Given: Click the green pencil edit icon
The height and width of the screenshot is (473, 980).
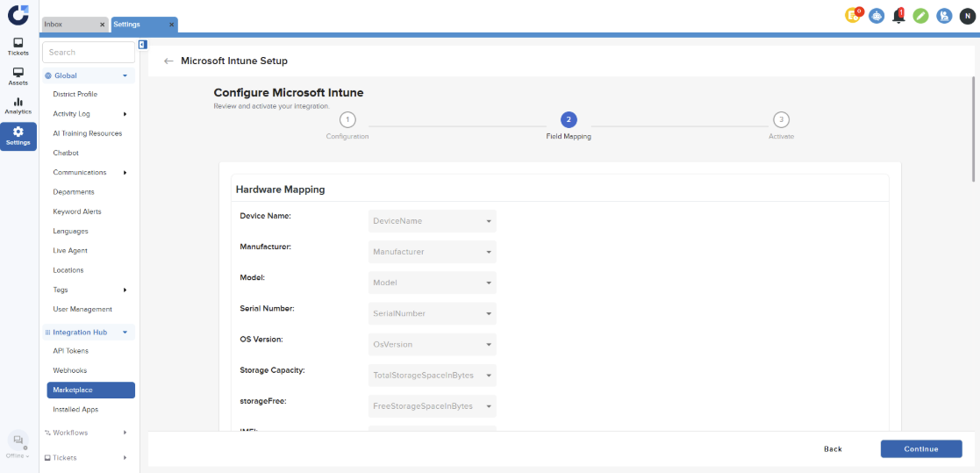Looking at the screenshot, I should (x=920, y=16).
